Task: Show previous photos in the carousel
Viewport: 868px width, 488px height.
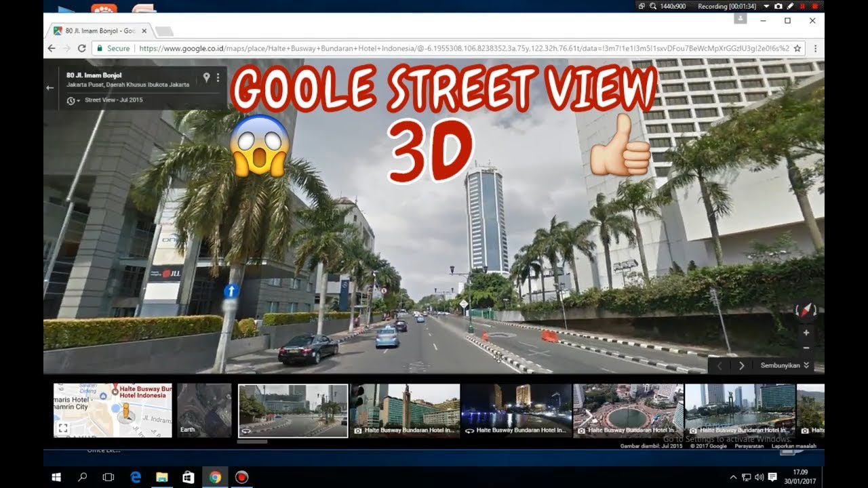Action: pyautogui.click(x=719, y=365)
